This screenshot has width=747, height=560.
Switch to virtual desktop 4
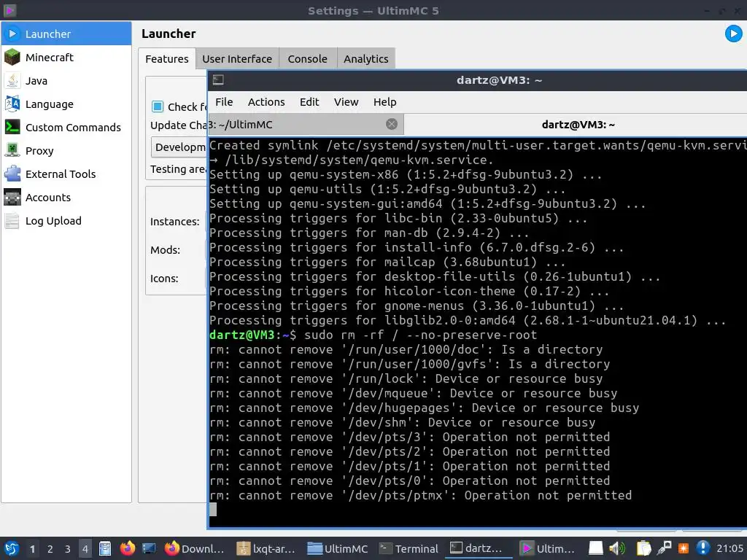(85, 549)
